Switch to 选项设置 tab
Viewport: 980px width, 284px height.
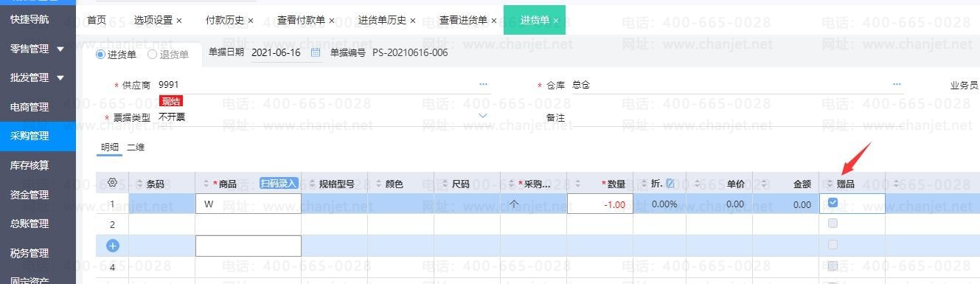pyautogui.click(x=153, y=20)
